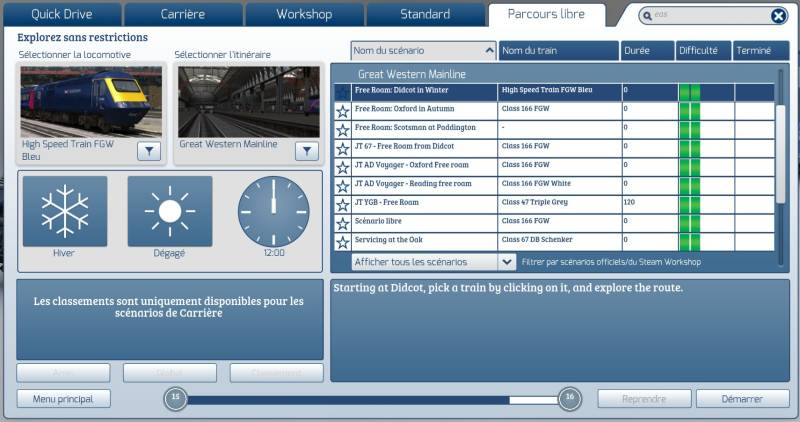This screenshot has height=422, width=800.
Task: Toggle favorite star for JT YGB - Free Room
Action: (343, 205)
